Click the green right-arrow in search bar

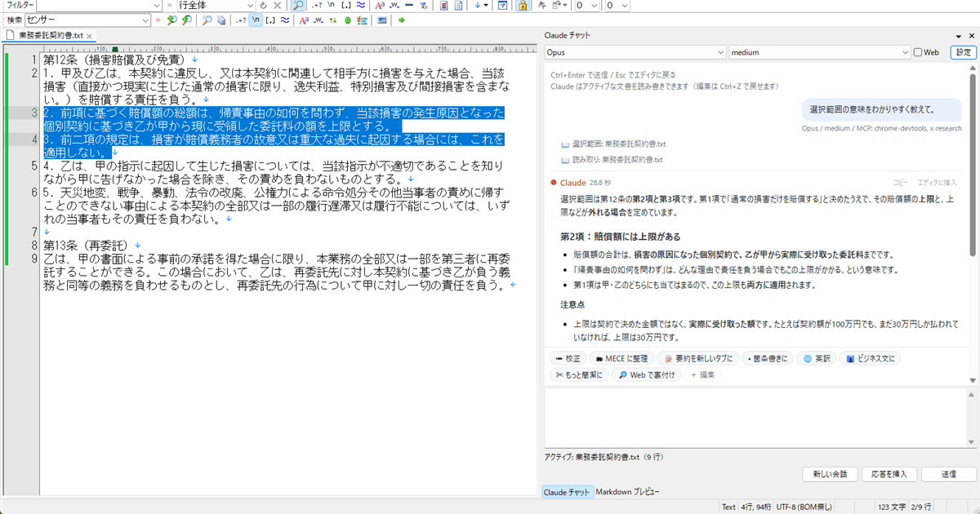coord(402,20)
